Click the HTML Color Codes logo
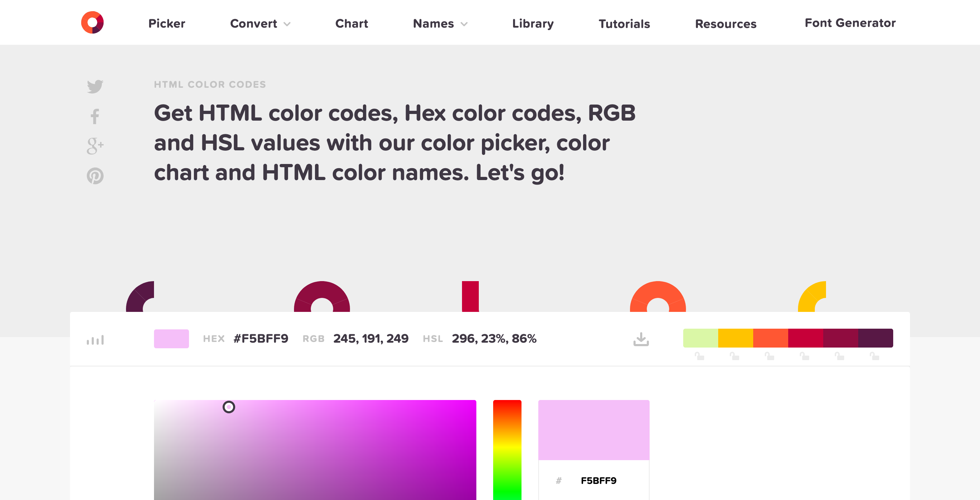The height and width of the screenshot is (500, 980). pos(92,22)
